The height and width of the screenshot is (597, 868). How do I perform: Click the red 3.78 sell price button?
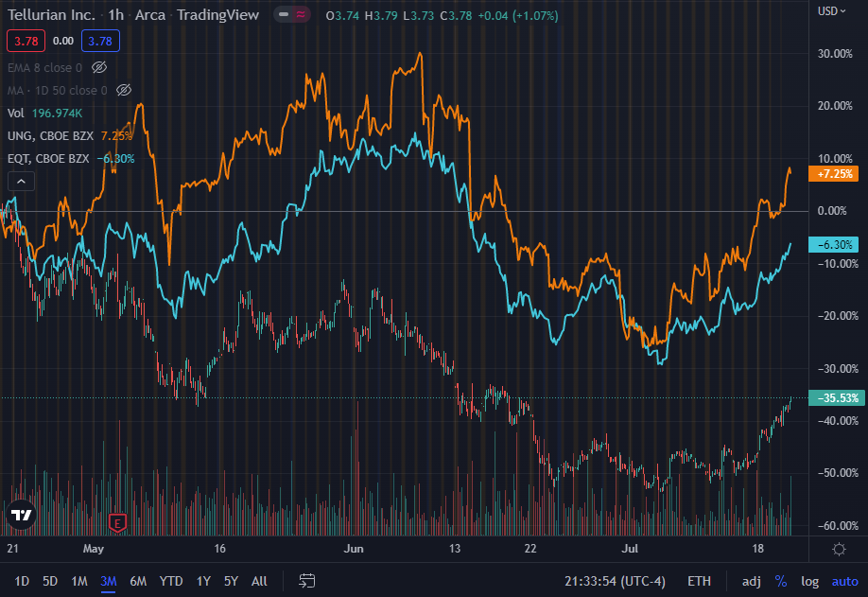(x=26, y=41)
